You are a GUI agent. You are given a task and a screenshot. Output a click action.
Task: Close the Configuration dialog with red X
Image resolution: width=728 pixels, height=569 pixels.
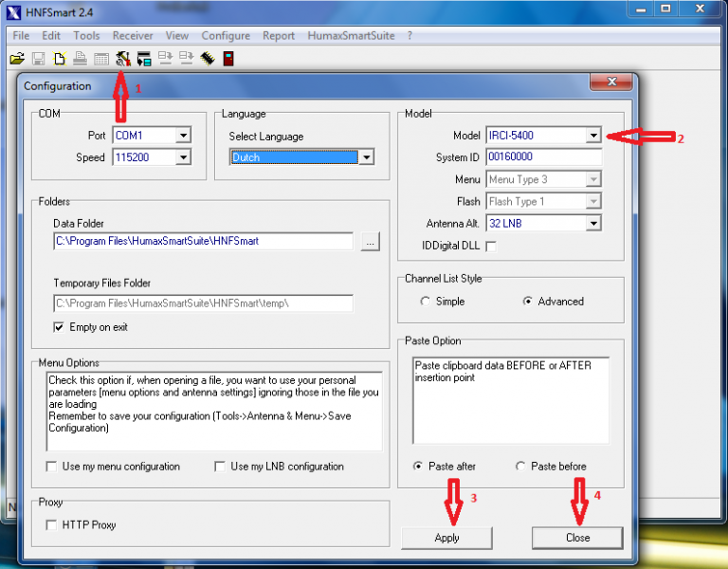click(611, 82)
